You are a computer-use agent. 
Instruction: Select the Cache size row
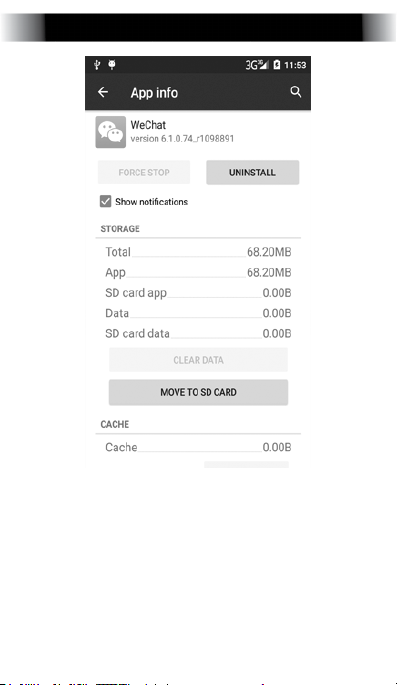click(x=198, y=447)
